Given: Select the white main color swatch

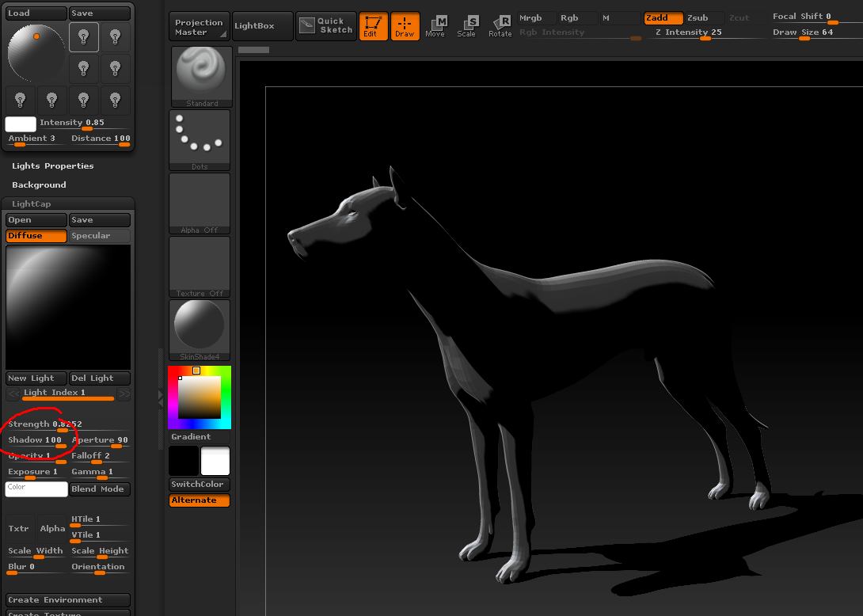Looking at the screenshot, I should [x=215, y=461].
